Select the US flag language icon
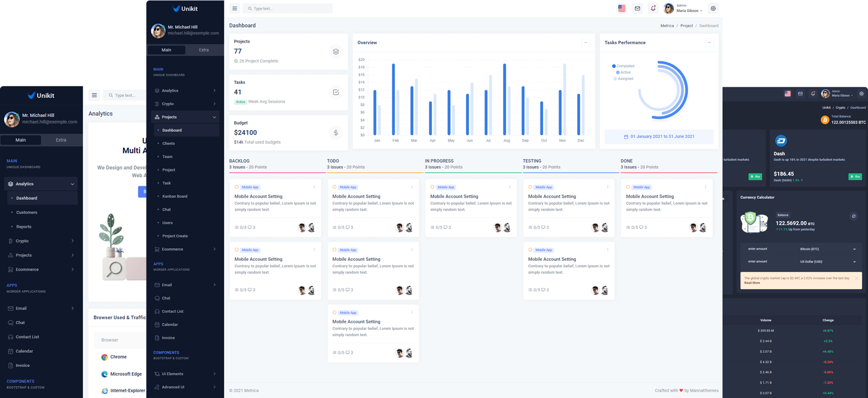868x398 pixels. pos(622,9)
